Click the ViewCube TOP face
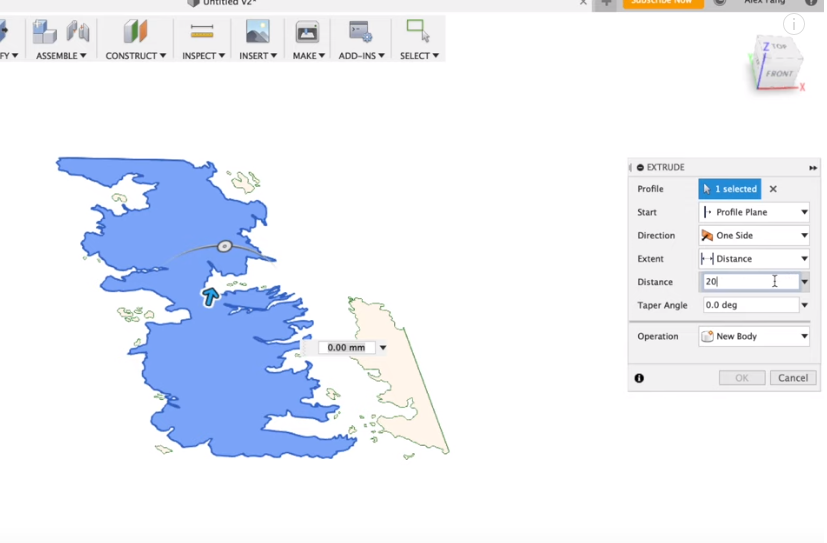The image size is (827, 543). pos(779,47)
